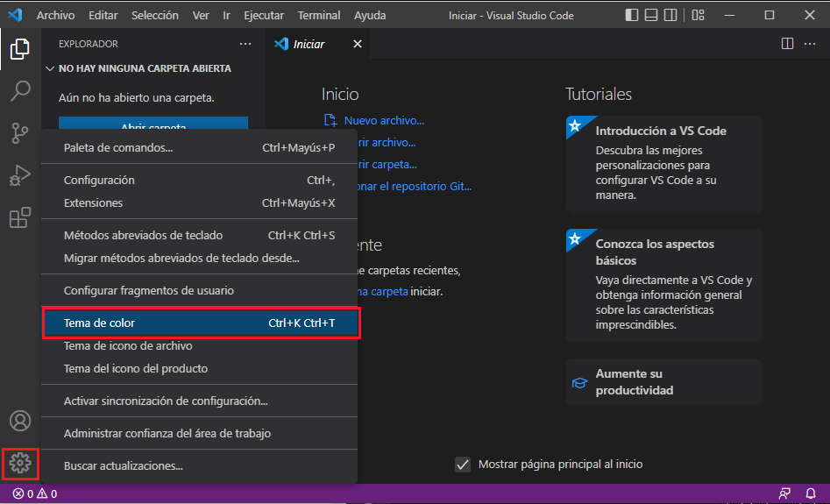The width and height of the screenshot is (830, 504).
Task: Open notifications bell in status bar
Action: coord(811,494)
